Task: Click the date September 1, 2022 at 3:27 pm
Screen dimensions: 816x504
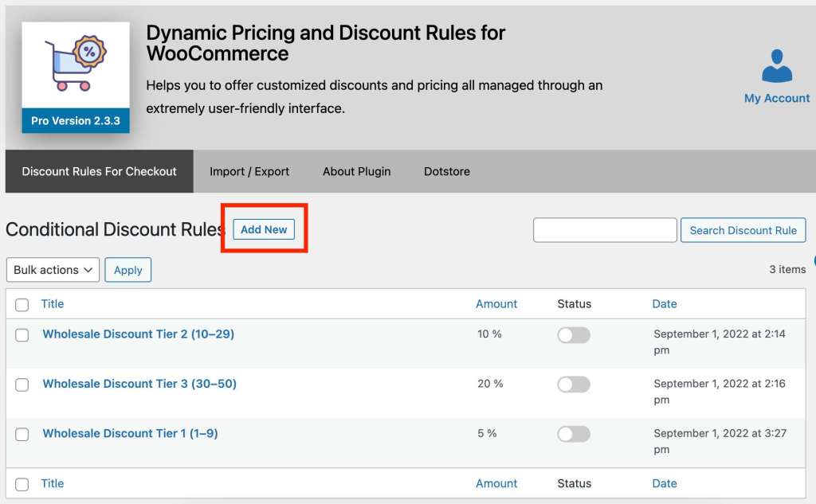Action: [720, 441]
